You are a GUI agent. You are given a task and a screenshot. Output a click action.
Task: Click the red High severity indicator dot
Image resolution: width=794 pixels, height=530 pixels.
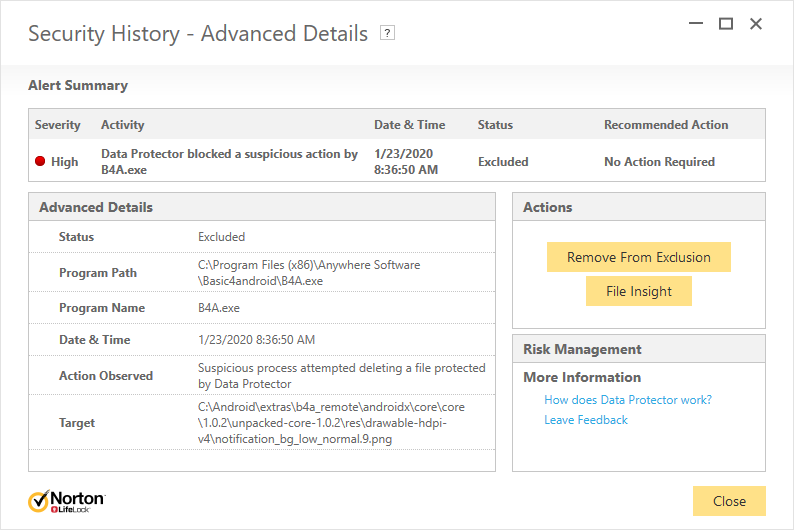[40, 161]
